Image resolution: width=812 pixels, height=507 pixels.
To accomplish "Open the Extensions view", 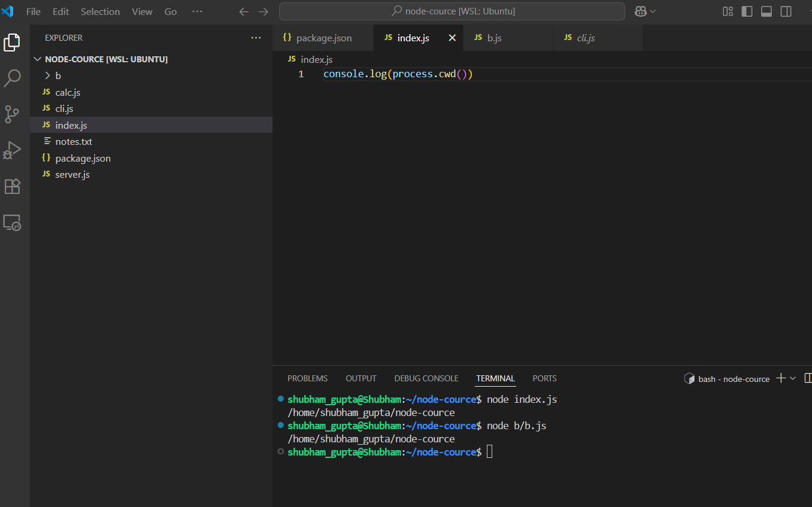I will click(13, 186).
